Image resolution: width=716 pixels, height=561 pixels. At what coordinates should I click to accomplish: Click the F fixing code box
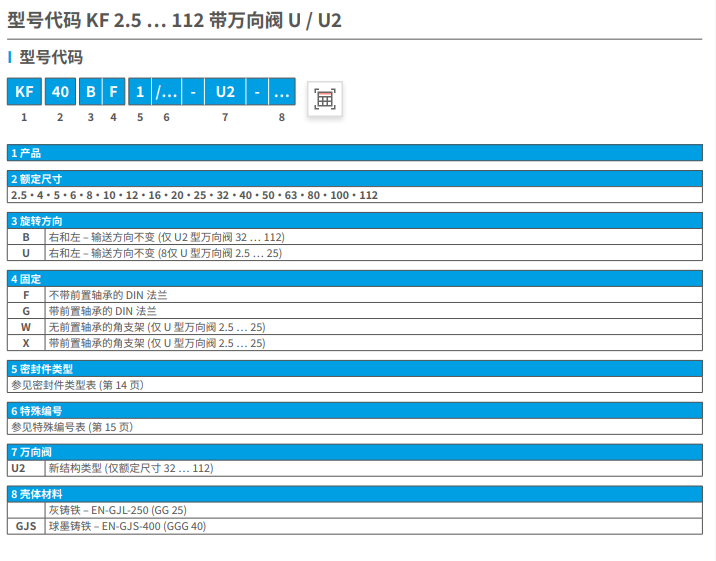click(113, 92)
